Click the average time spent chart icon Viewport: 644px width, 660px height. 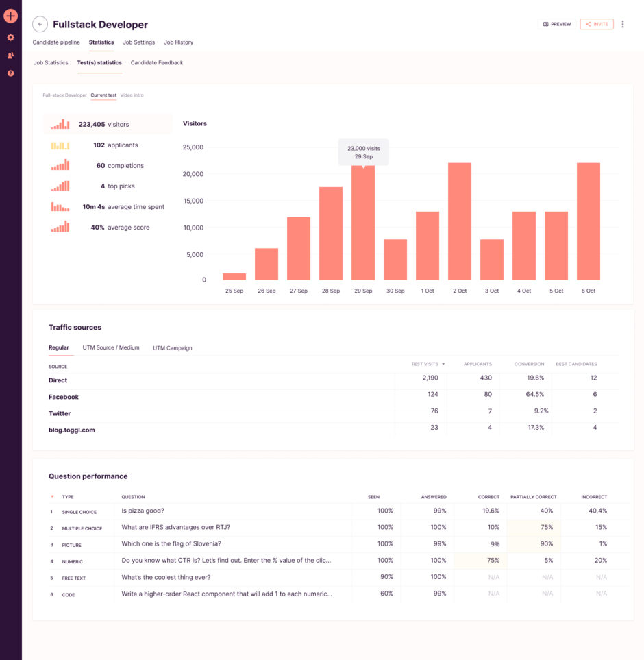(x=60, y=206)
